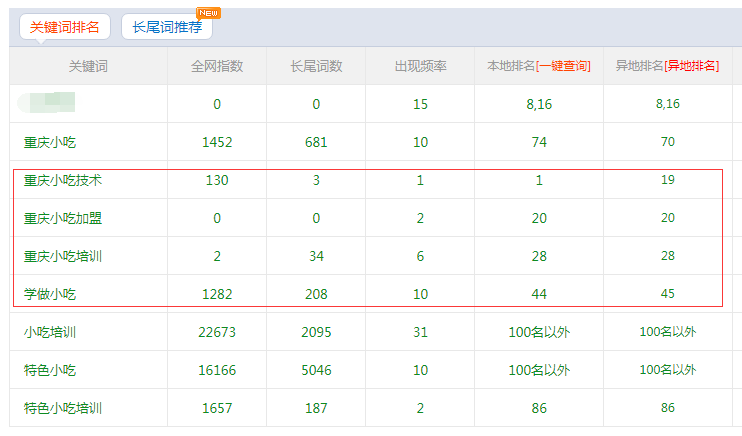This screenshot has height=436, width=742.
Task: Click the blurred keyword in first row
Action: tap(50, 102)
